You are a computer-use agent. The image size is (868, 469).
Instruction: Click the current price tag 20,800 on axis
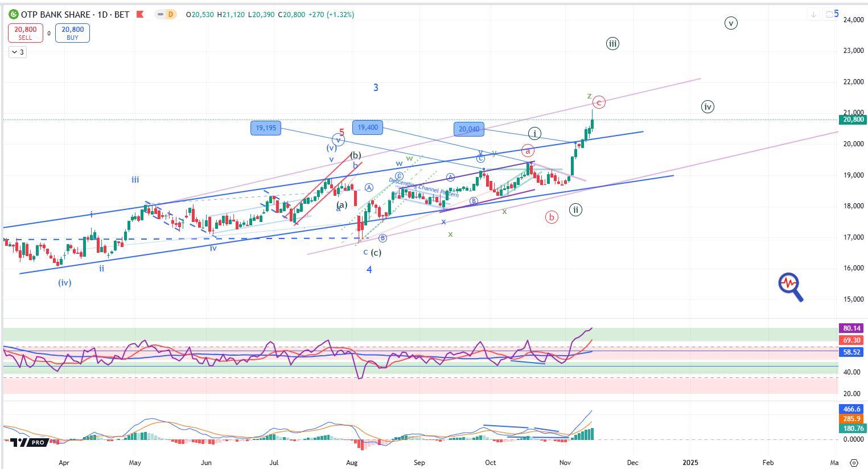853,120
